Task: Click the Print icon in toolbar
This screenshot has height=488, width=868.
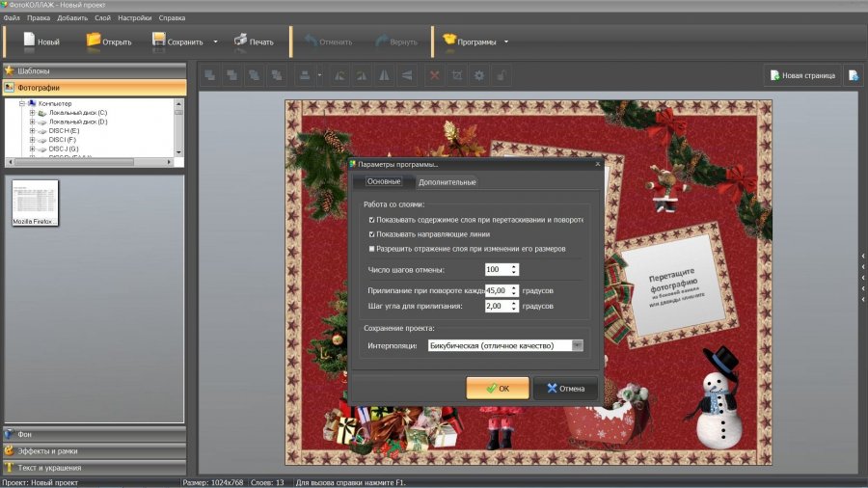Action: pyautogui.click(x=238, y=41)
